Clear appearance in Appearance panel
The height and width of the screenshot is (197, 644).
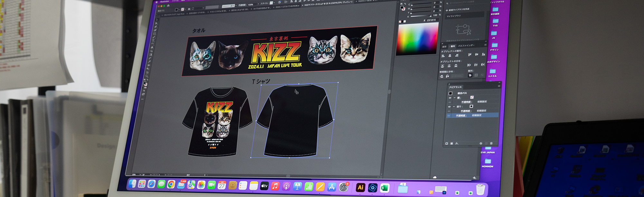point(481,143)
